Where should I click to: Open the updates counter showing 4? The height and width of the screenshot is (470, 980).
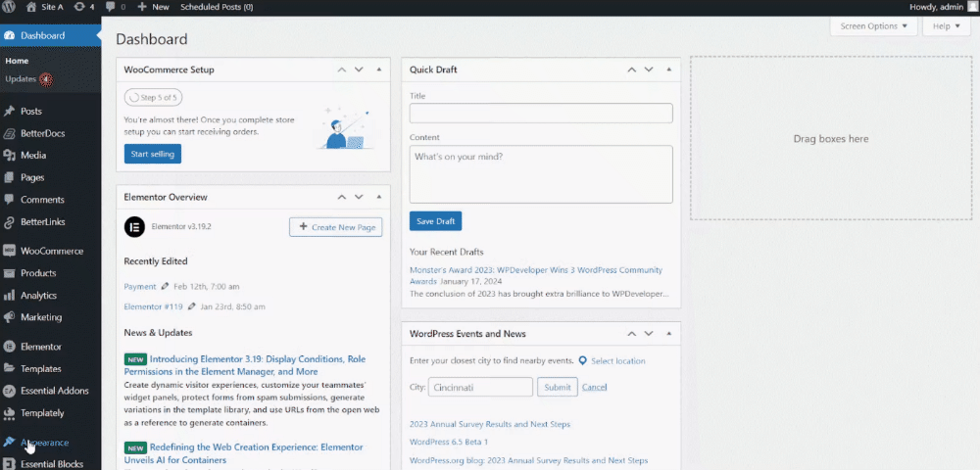click(83, 7)
